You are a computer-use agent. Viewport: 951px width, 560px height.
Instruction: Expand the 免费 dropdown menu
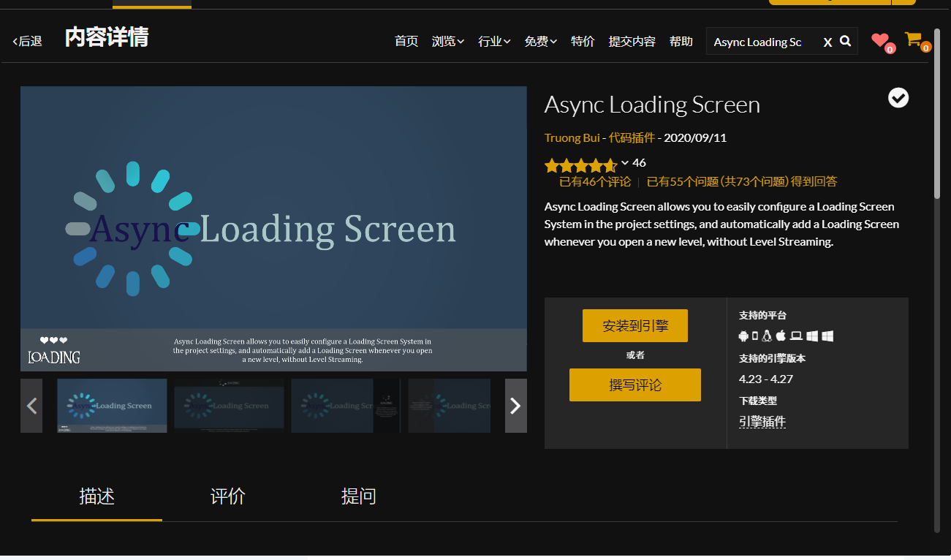click(x=541, y=42)
